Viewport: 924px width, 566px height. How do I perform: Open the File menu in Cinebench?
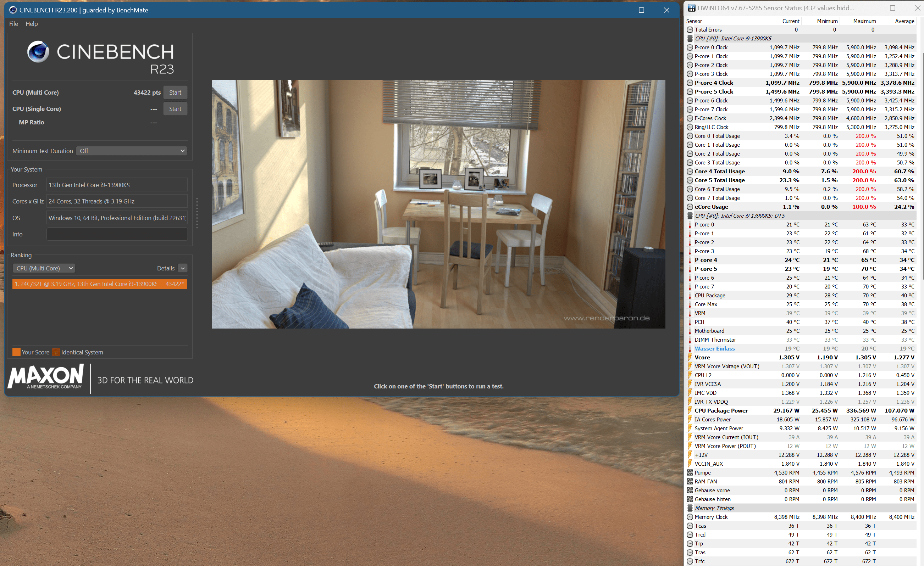(13, 24)
